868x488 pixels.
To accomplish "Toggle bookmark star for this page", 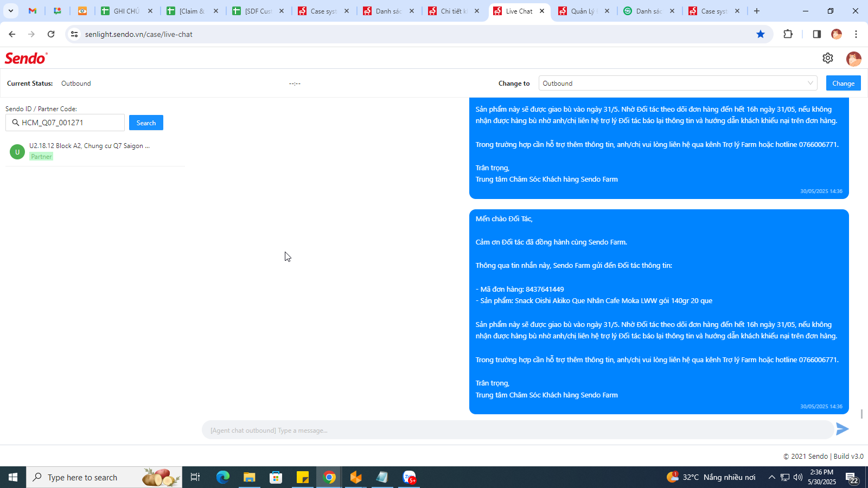I will tap(761, 34).
